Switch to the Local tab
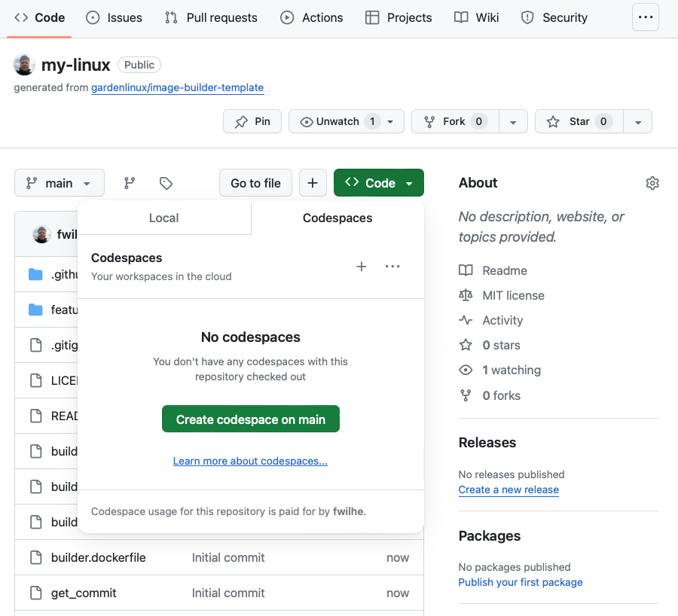 pyautogui.click(x=164, y=218)
